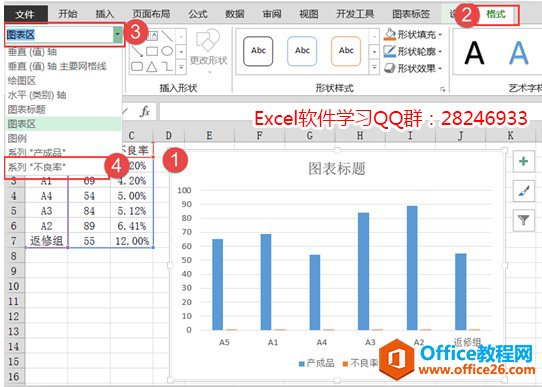
Task: Open the 开发工具 tab
Action: click(x=355, y=14)
